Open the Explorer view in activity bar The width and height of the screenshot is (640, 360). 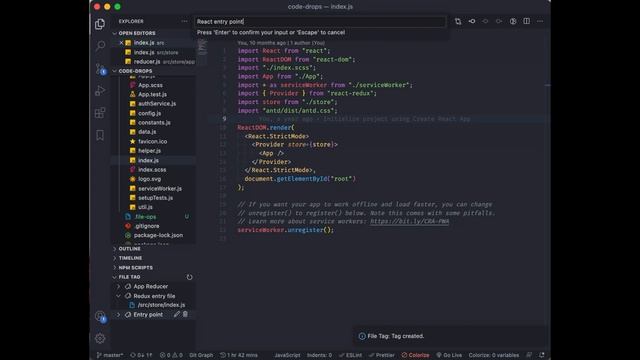point(100,24)
